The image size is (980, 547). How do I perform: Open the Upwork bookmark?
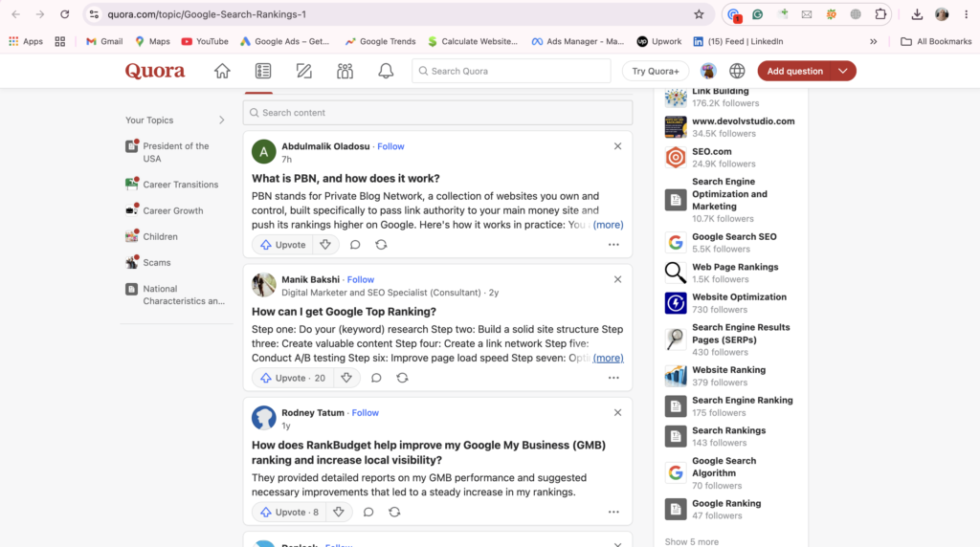point(659,42)
